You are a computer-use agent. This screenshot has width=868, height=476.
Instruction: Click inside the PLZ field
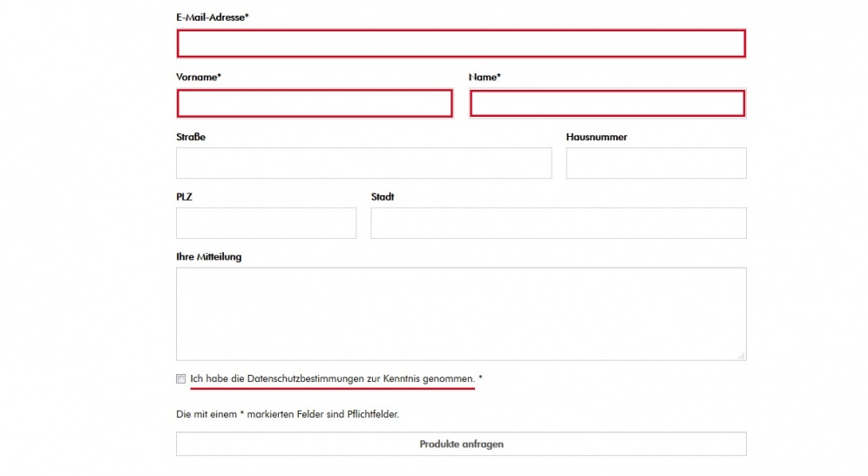point(267,223)
